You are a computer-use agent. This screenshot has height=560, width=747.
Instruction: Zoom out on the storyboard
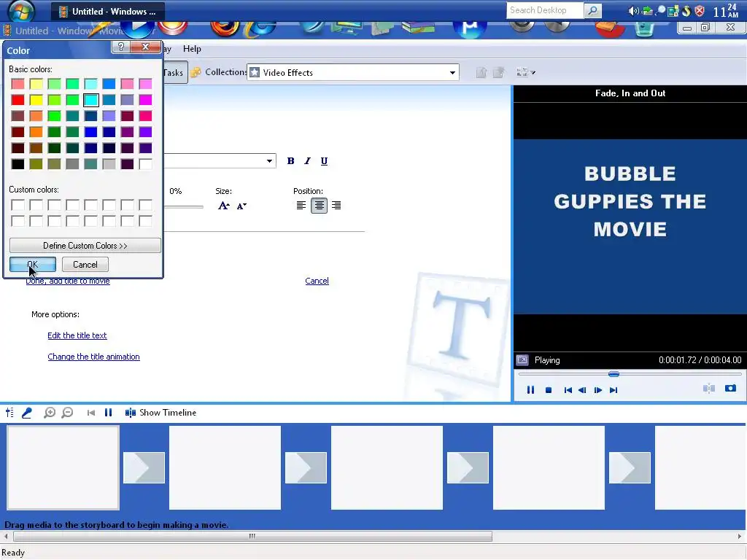tap(68, 413)
